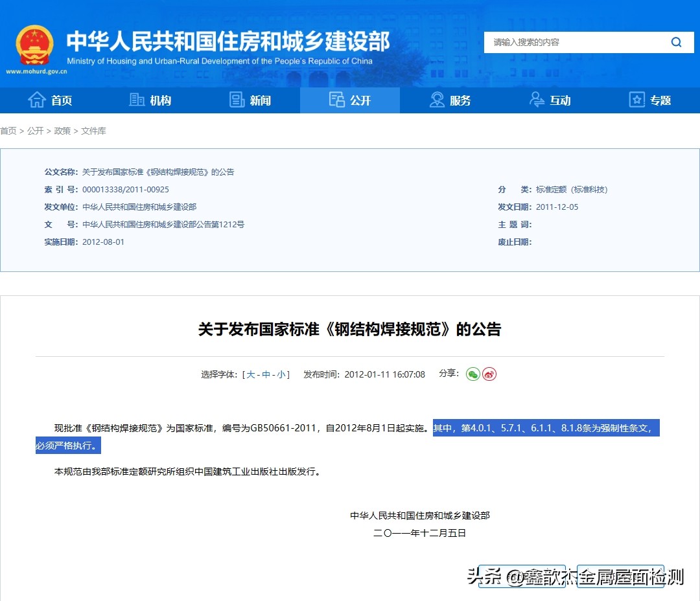
Task: Click the newspaper icon beside 新闻
Action: point(236,100)
